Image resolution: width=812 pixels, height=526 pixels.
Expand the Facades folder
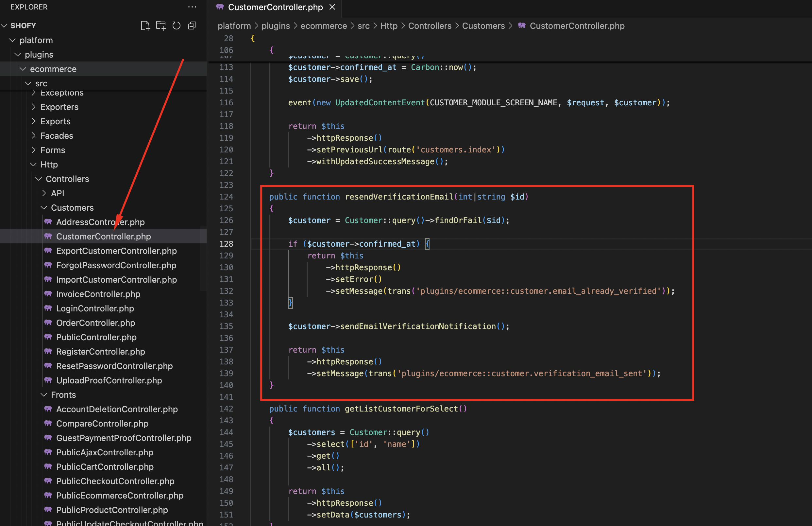(33, 135)
